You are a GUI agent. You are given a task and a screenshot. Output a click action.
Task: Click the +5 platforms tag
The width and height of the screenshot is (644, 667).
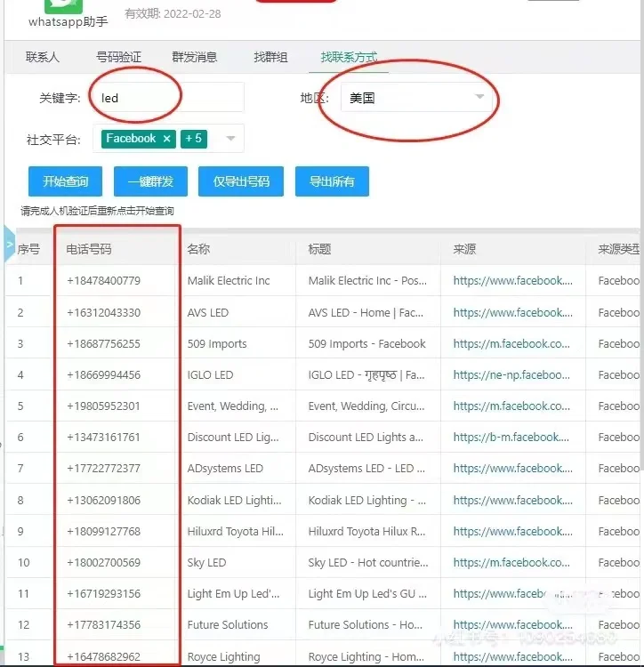coord(194,139)
